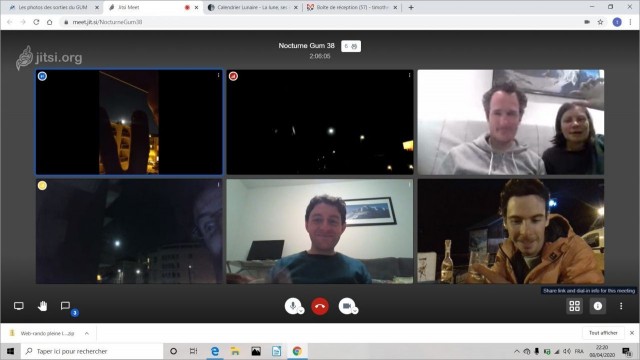Click the Tout afficher button
This screenshot has width=640, height=360.
point(603,333)
